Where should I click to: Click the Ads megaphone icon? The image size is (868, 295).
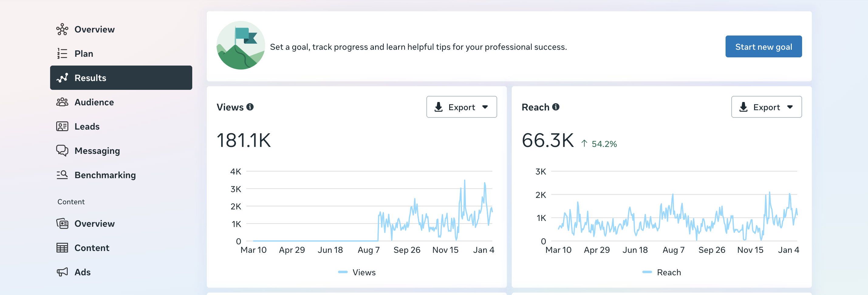(x=62, y=272)
